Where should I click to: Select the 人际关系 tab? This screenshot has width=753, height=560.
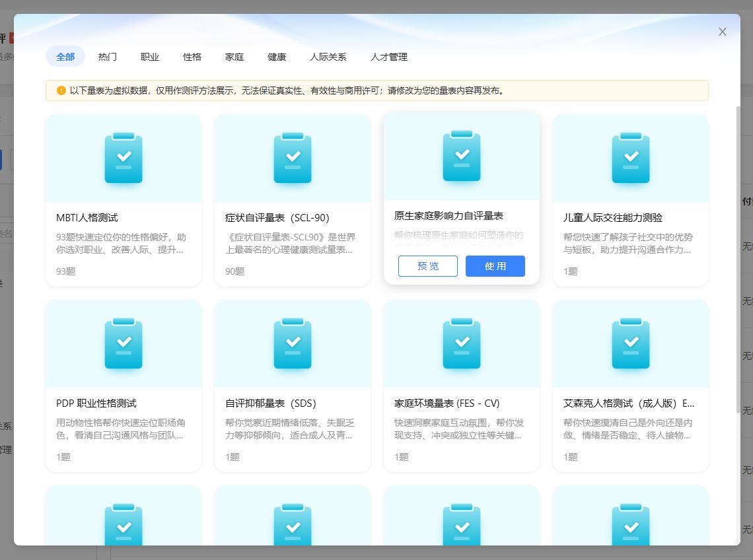328,57
